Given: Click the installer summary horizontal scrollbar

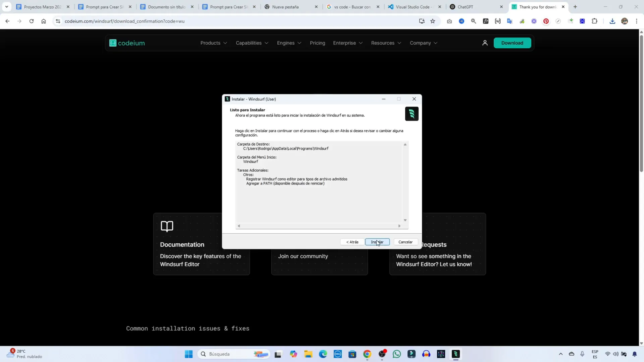Looking at the screenshot, I should 319,226.
